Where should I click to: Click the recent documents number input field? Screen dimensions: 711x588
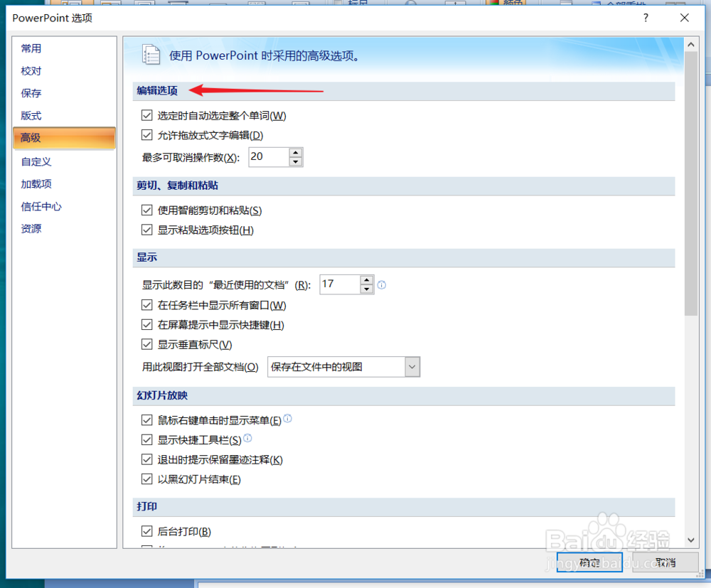(x=340, y=284)
